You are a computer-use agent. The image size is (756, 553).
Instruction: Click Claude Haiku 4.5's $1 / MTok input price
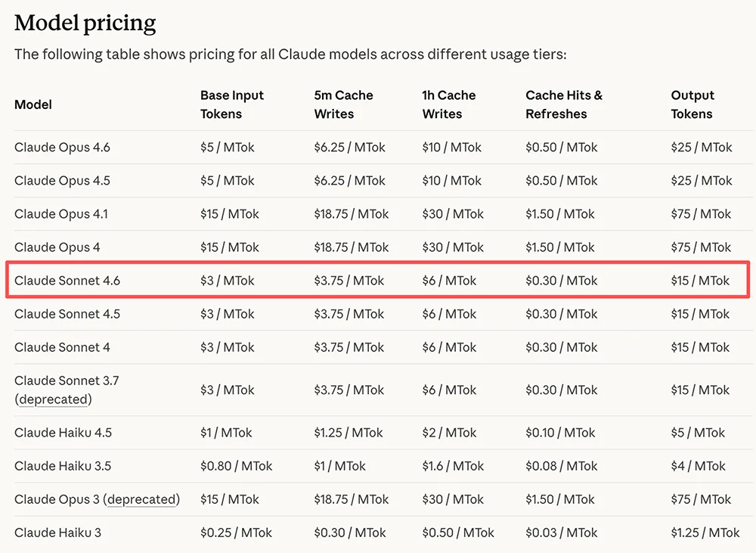coord(226,433)
